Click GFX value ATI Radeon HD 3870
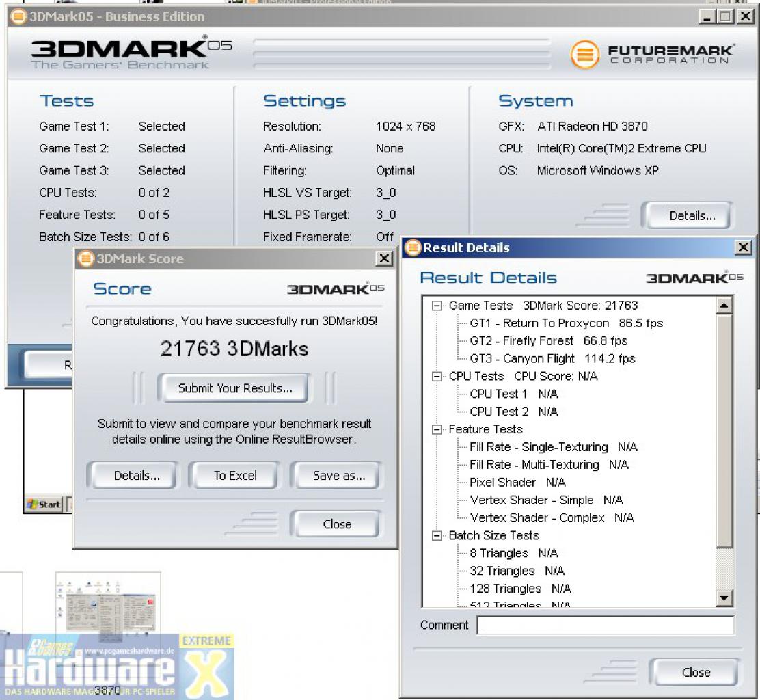Image resolution: width=760 pixels, height=700 pixels. 593,126
